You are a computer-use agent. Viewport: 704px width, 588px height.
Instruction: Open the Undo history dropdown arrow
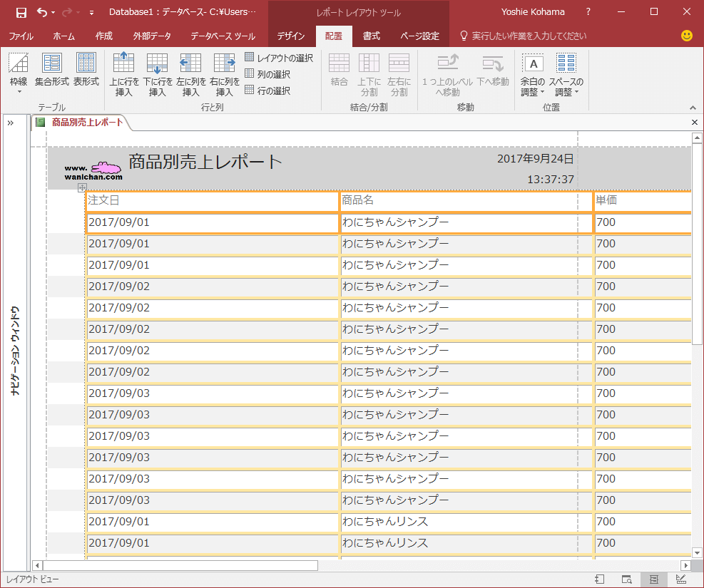click(x=53, y=13)
